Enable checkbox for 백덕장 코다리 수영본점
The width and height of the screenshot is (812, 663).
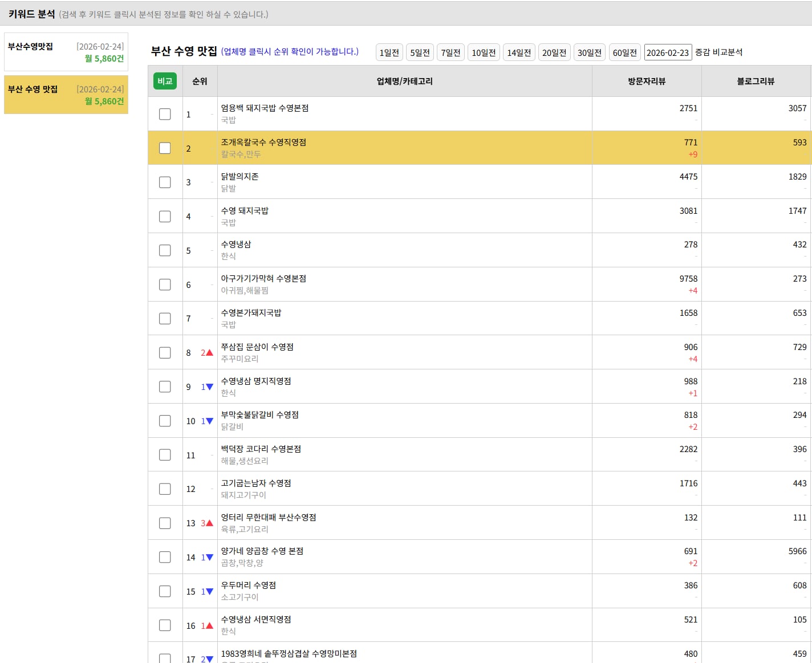click(165, 455)
